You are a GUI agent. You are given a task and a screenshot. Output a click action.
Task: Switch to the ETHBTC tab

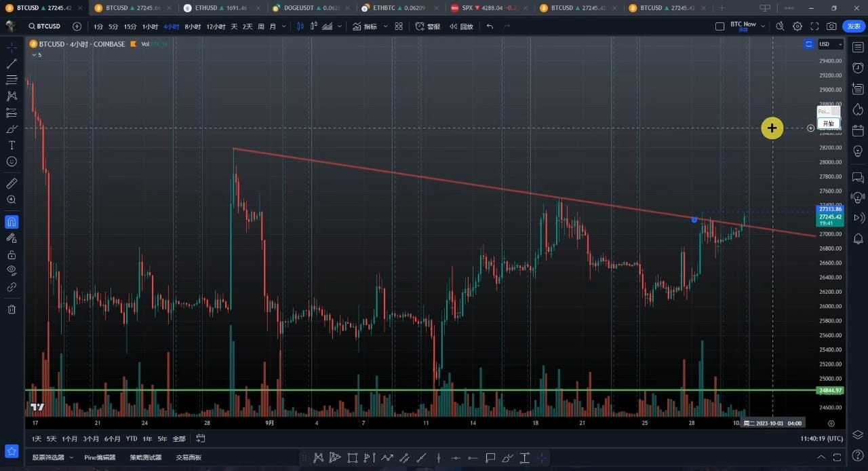pyautogui.click(x=401, y=8)
